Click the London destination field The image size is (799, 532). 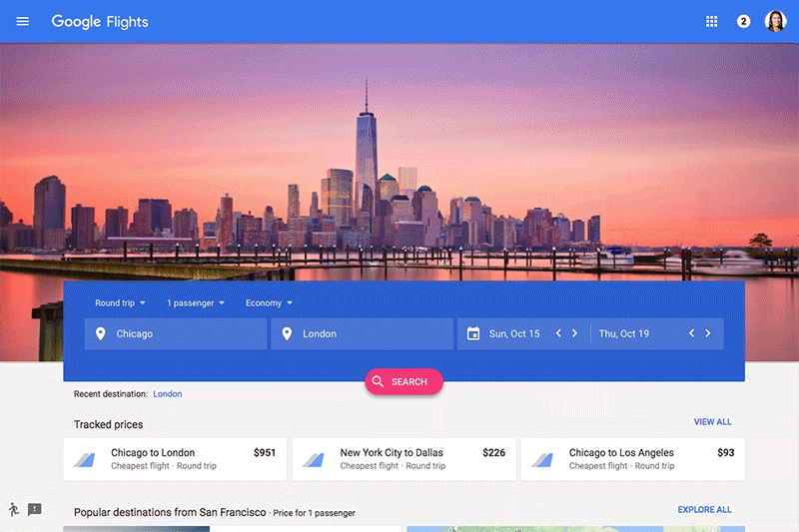(x=362, y=334)
